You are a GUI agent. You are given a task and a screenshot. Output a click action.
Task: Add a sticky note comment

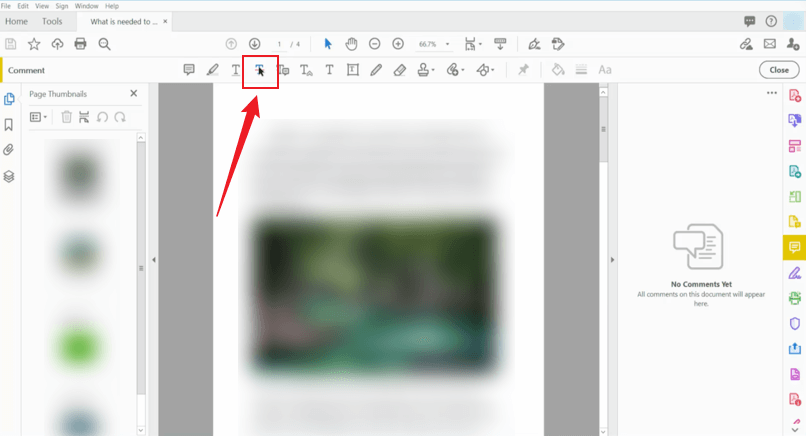(x=189, y=70)
